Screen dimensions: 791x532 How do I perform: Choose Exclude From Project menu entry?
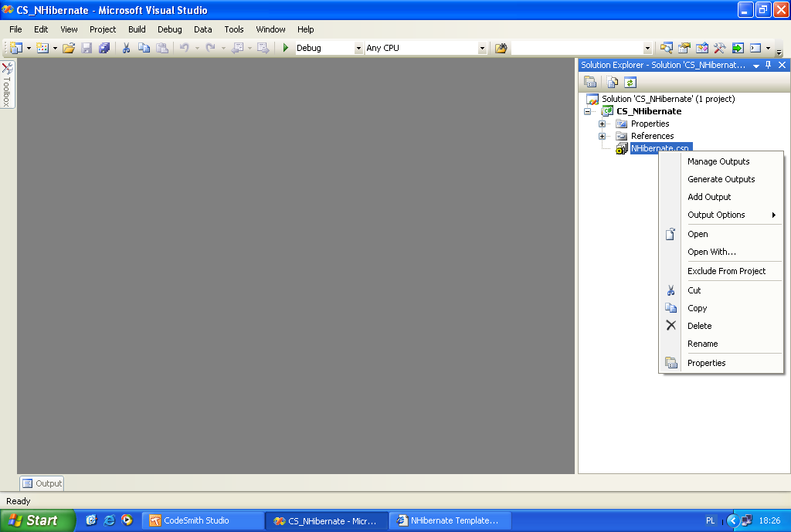[722, 271]
